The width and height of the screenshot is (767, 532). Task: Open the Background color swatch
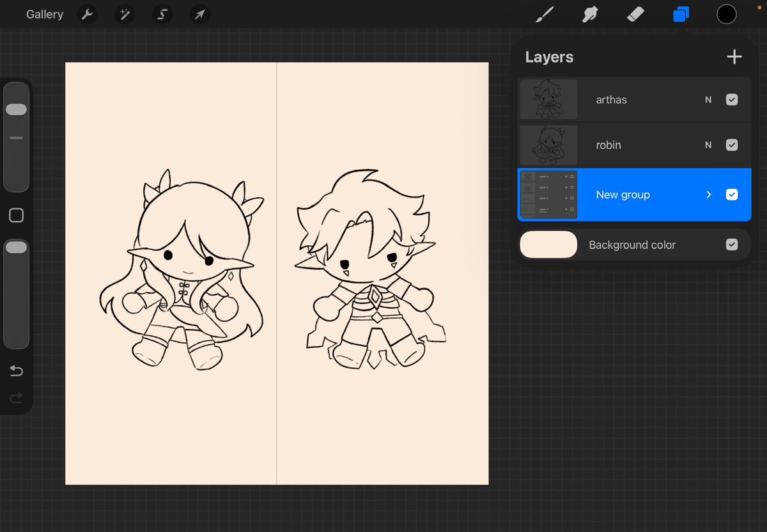coord(548,245)
